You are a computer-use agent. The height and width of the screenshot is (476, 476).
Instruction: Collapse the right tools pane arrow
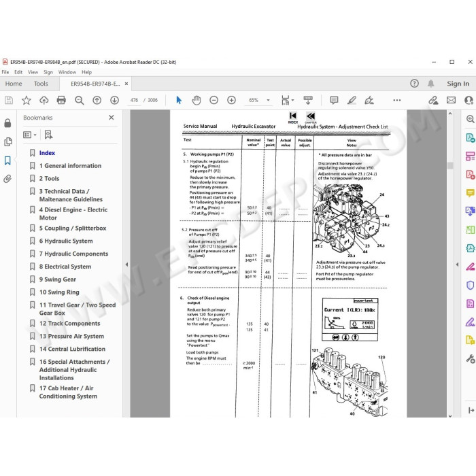click(x=457, y=265)
